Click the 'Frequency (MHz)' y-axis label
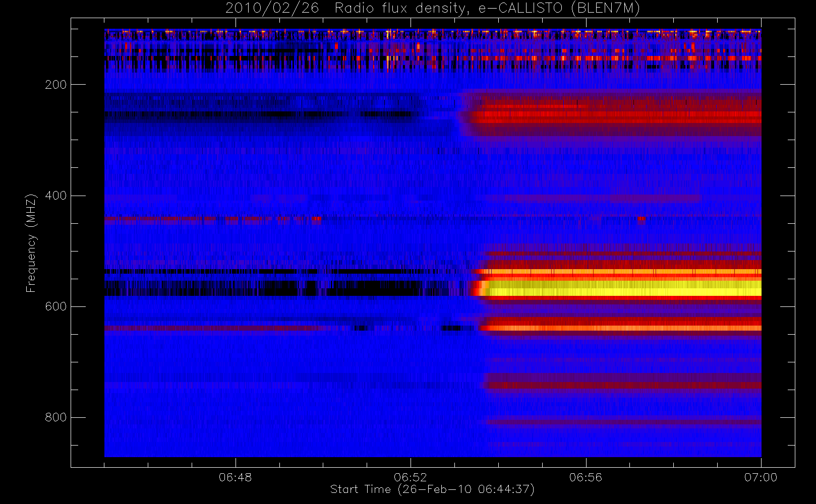Screen dimensions: 816x504 [x=31, y=243]
